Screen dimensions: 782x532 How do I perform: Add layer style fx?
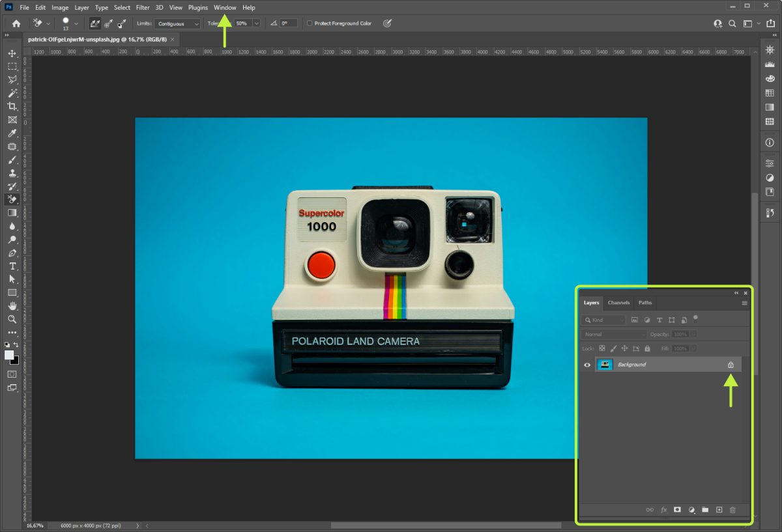pyautogui.click(x=664, y=510)
